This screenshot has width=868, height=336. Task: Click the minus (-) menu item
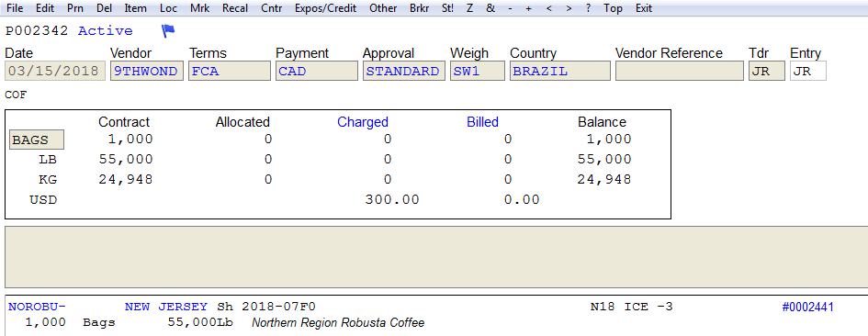coord(510,8)
